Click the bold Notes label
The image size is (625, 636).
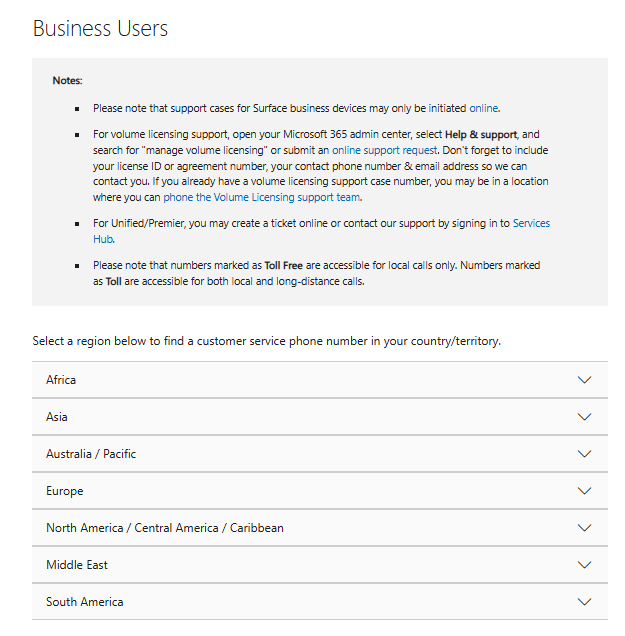click(67, 80)
